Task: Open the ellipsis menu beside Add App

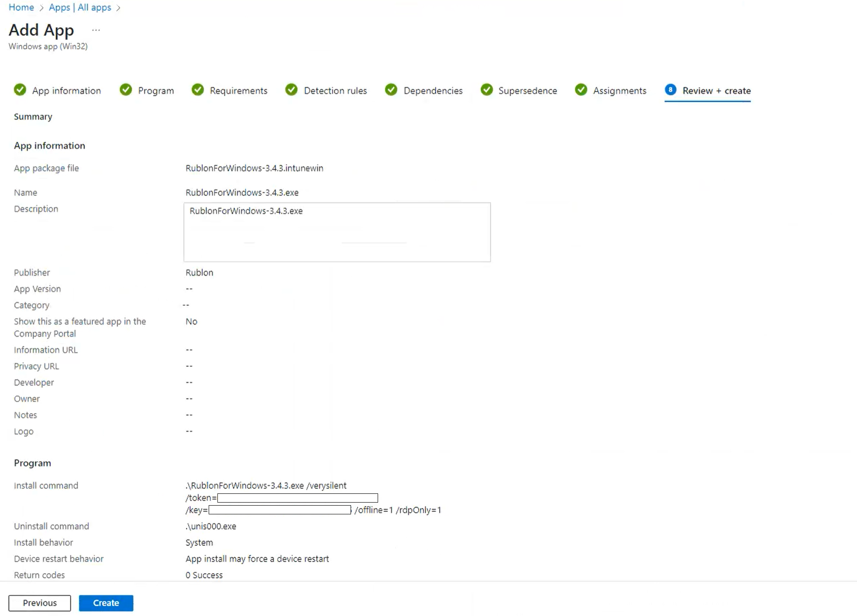Action: pos(96,30)
